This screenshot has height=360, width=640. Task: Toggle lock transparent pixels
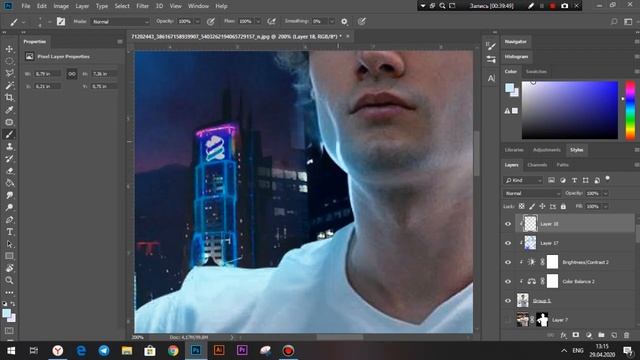pos(522,207)
